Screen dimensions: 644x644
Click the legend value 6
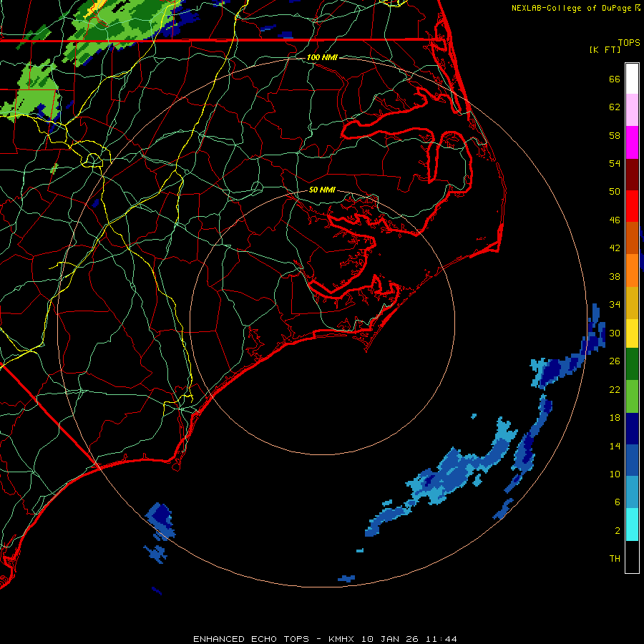[618, 502]
